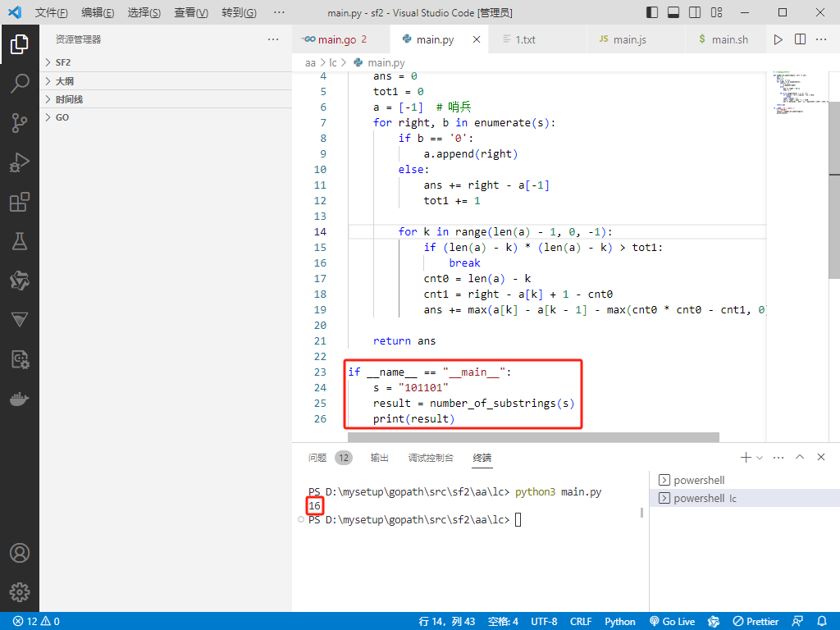
Task: Click the terminal input prompt area
Action: [x=518, y=519]
